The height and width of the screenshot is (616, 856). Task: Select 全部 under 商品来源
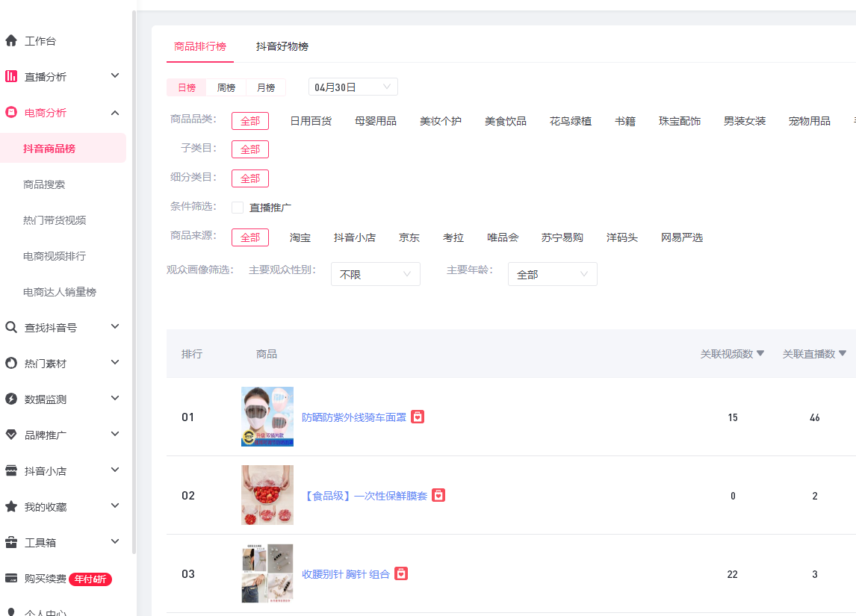pyautogui.click(x=250, y=237)
